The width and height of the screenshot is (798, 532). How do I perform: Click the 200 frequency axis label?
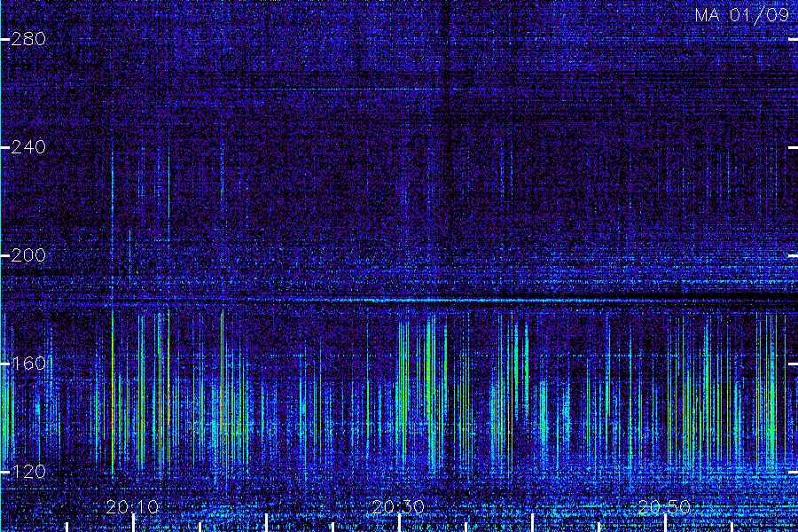click(28, 255)
